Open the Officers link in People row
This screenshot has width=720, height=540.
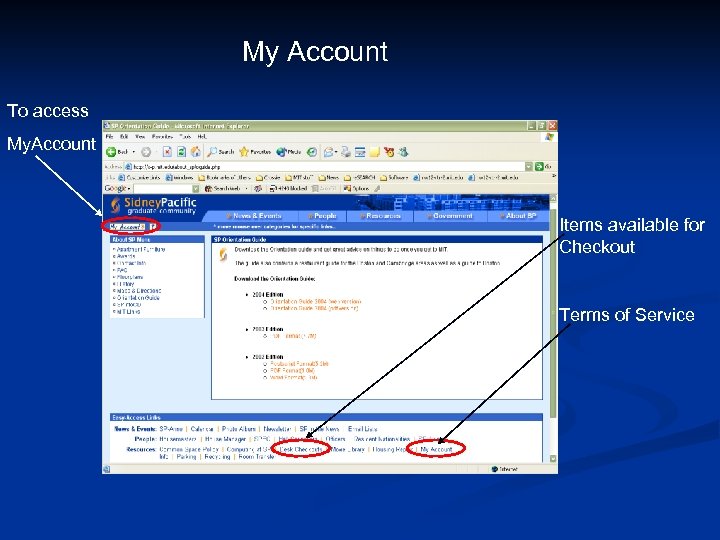pos(335,439)
